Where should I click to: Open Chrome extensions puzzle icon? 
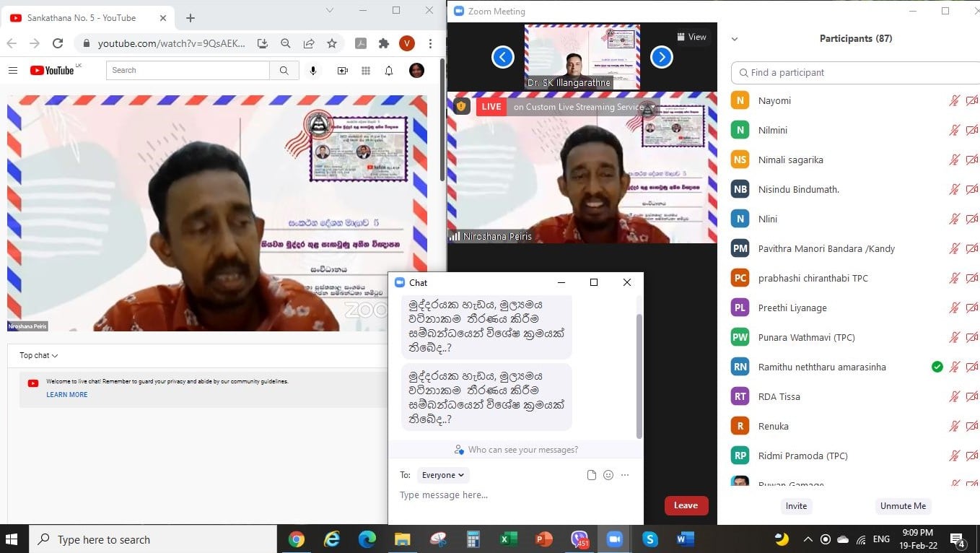(x=384, y=43)
